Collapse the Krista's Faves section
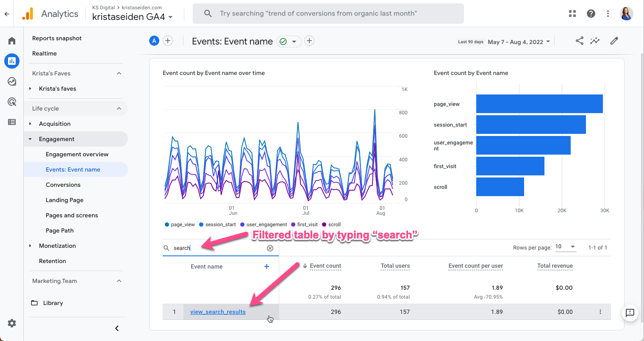This screenshot has height=341, width=644. pyautogui.click(x=119, y=73)
